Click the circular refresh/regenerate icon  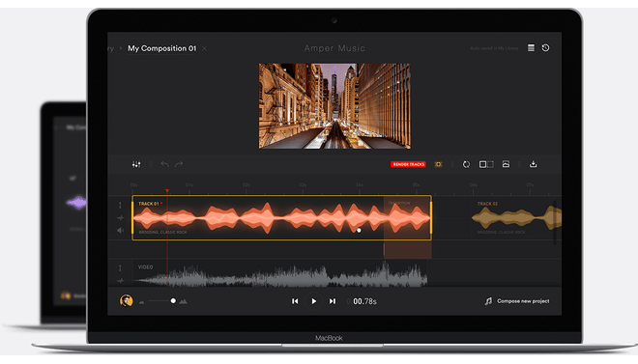coord(466,164)
